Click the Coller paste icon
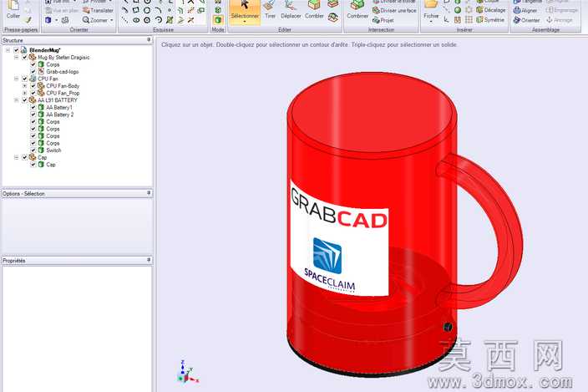This screenshot has height=392, width=588. [x=13, y=6]
